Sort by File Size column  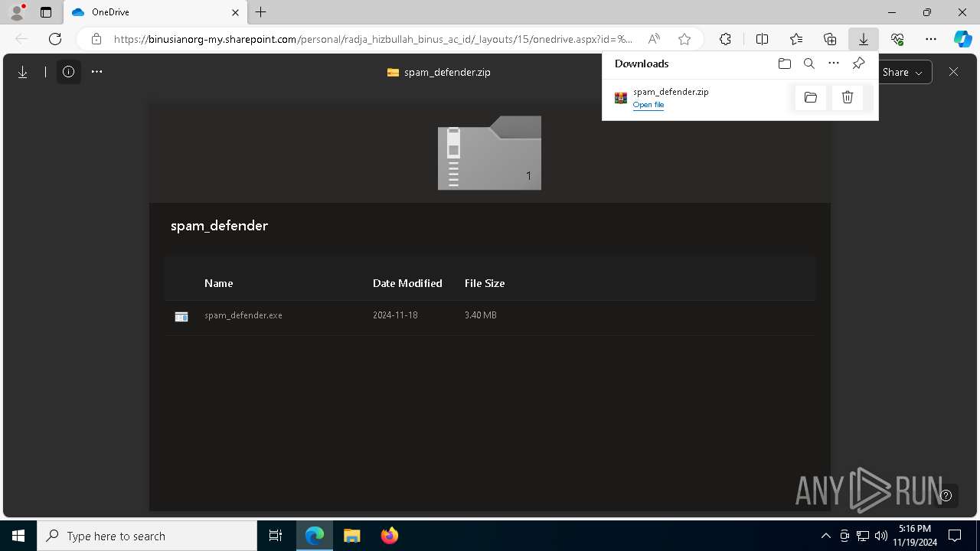point(485,283)
